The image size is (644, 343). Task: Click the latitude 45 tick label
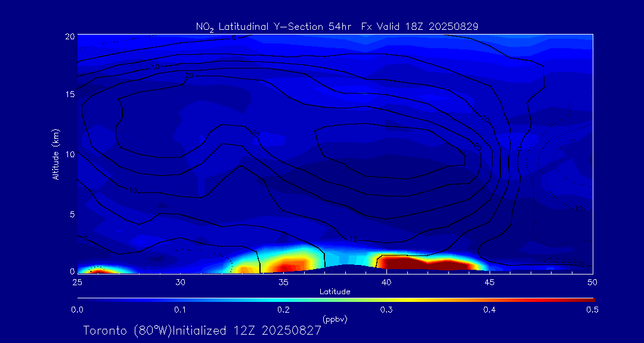(490, 281)
